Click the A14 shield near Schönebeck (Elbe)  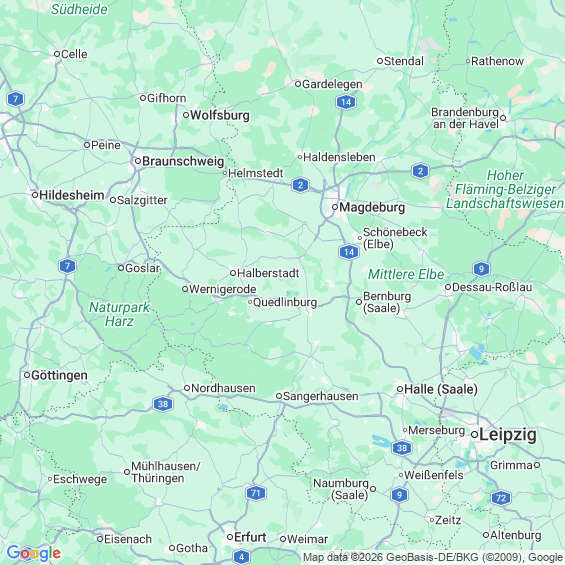point(349,252)
